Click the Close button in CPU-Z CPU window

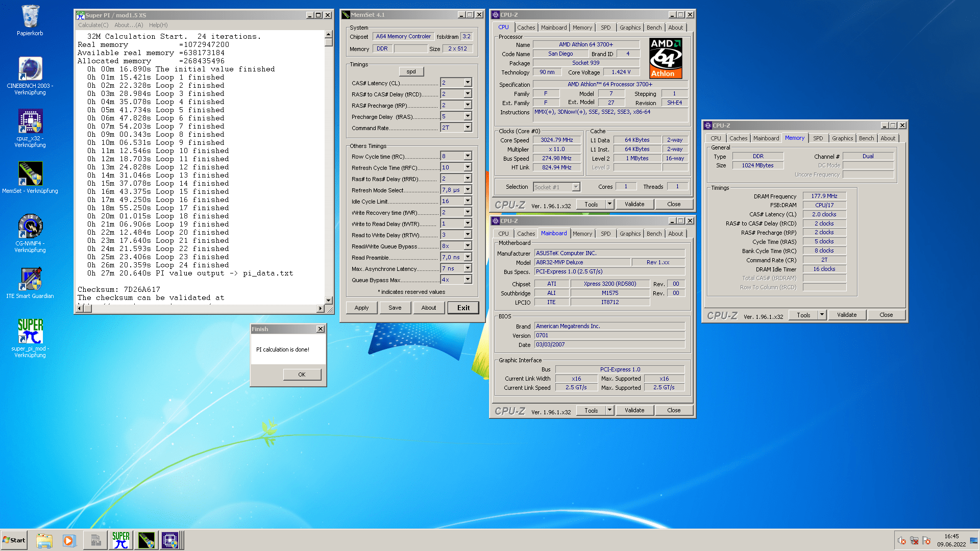tap(674, 204)
